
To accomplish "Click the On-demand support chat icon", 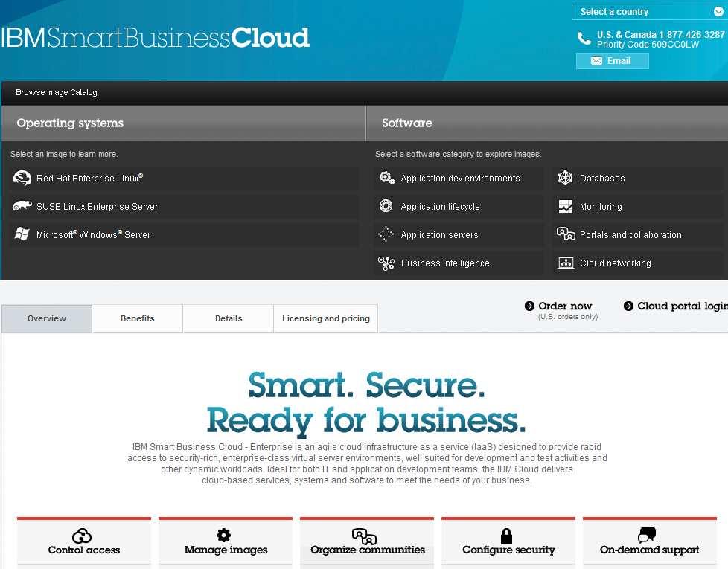I will pyautogui.click(x=647, y=535).
